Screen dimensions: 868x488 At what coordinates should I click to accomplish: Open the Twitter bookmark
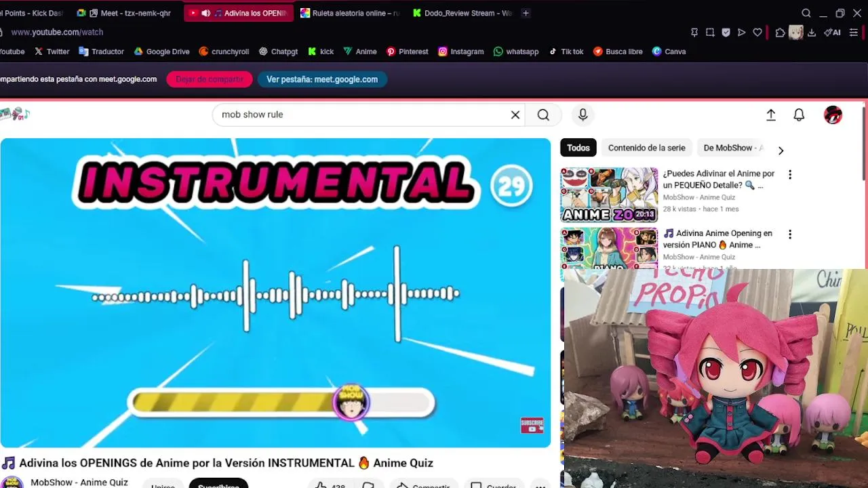(x=52, y=52)
